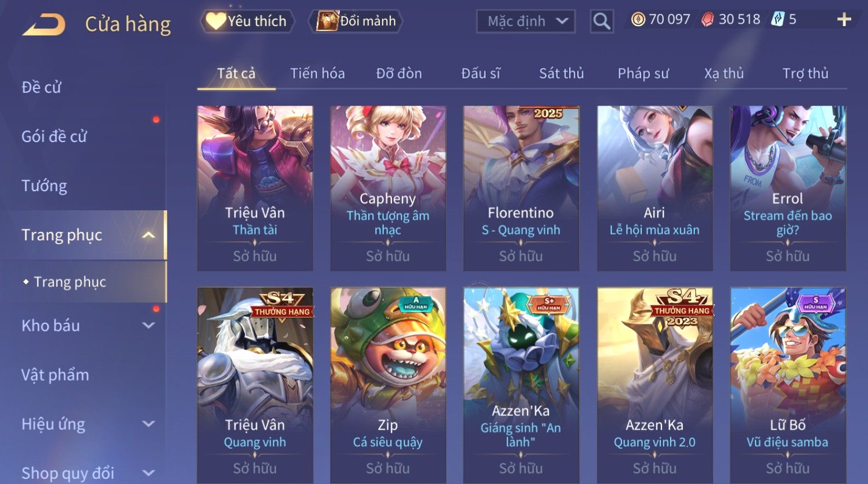The image size is (868, 484).
Task: Tap the golden back arrow icon
Action: [x=44, y=25]
